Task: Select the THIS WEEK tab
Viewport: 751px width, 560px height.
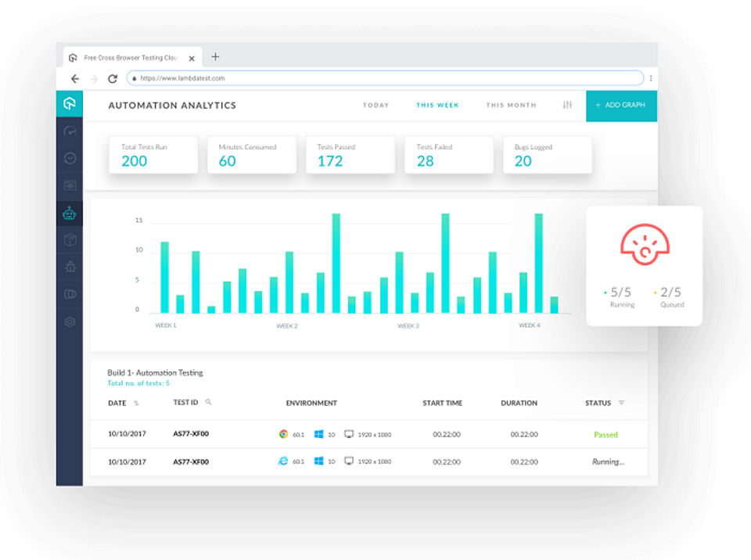Action: [437, 105]
